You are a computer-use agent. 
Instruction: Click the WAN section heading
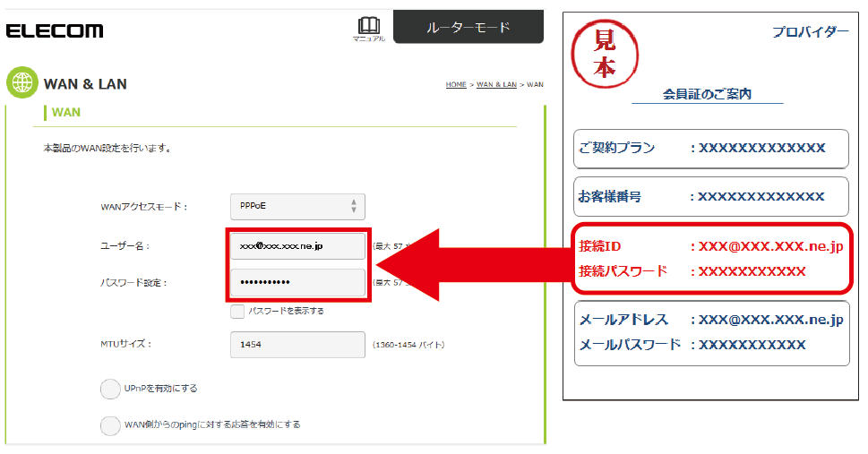[x=66, y=113]
